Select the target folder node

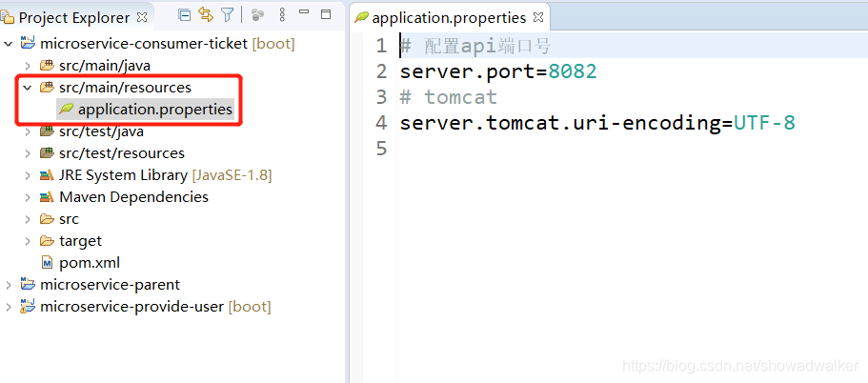pyautogui.click(x=81, y=241)
